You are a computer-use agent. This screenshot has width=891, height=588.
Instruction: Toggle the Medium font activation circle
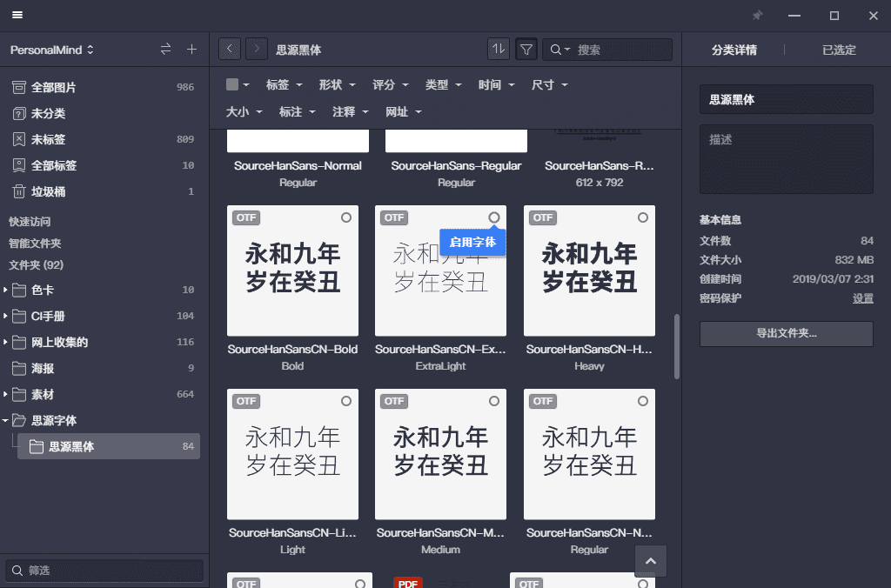click(494, 401)
